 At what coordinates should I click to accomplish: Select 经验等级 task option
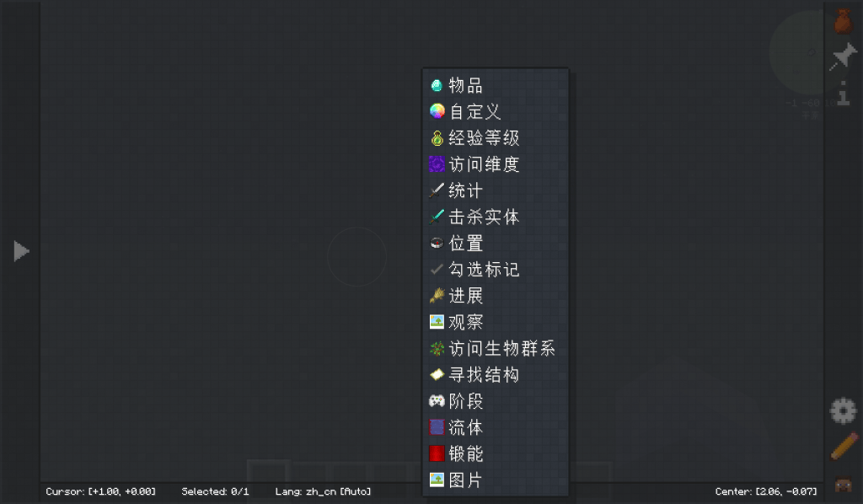(x=483, y=138)
